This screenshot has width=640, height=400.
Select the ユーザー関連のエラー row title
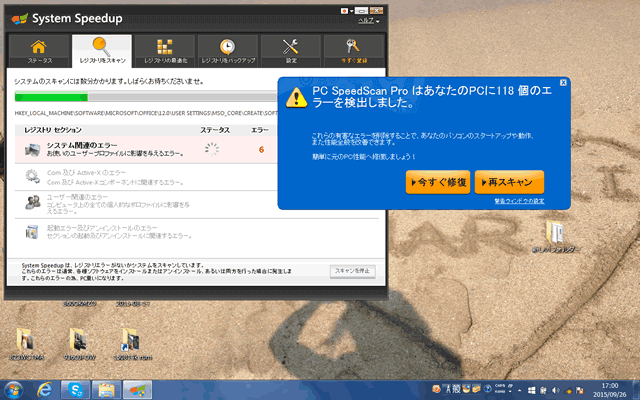pyautogui.click(x=77, y=197)
